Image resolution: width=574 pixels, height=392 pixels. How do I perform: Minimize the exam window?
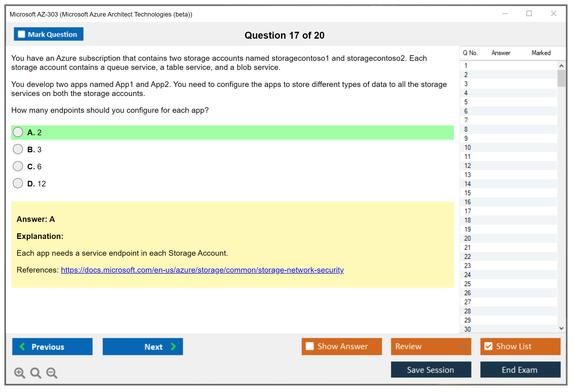click(505, 14)
